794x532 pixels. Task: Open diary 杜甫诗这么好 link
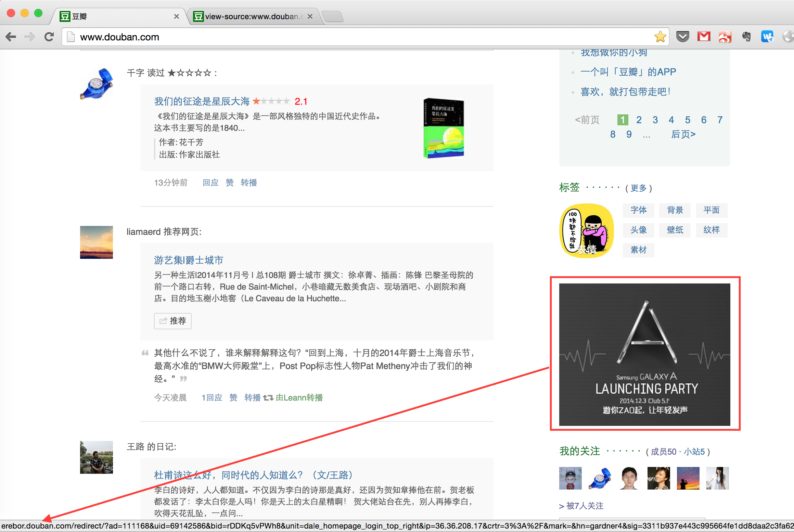point(253,475)
